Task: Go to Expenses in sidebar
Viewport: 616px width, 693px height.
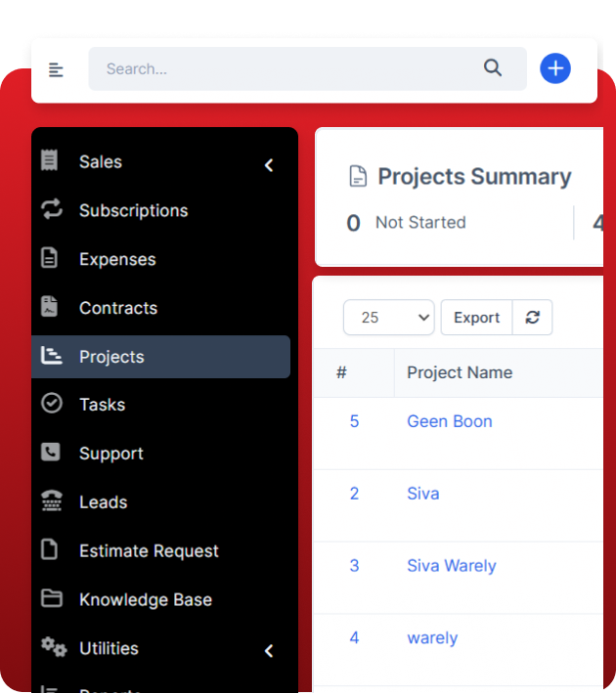Action: 117,259
